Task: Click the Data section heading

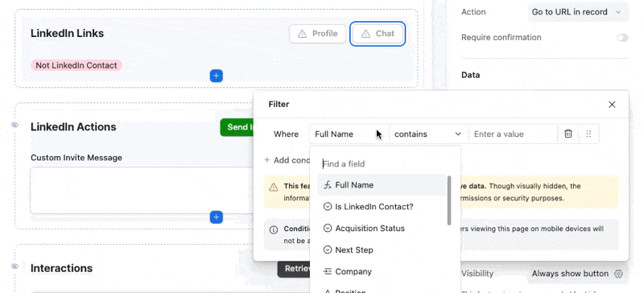Action: coord(471,75)
